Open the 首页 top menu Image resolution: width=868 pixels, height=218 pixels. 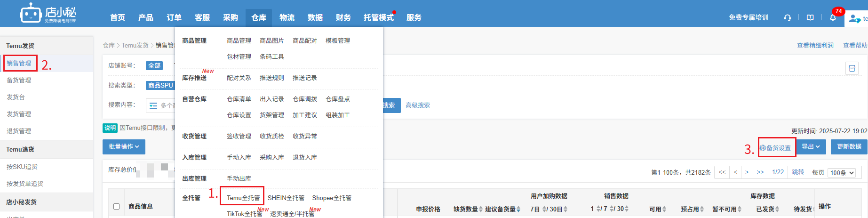pyautogui.click(x=118, y=17)
